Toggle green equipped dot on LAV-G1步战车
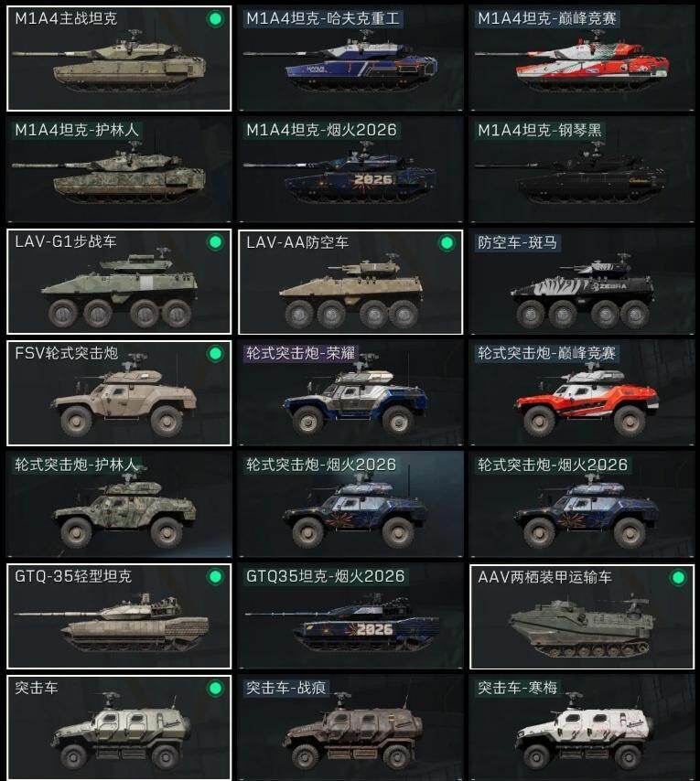The image size is (700, 781). click(x=215, y=242)
